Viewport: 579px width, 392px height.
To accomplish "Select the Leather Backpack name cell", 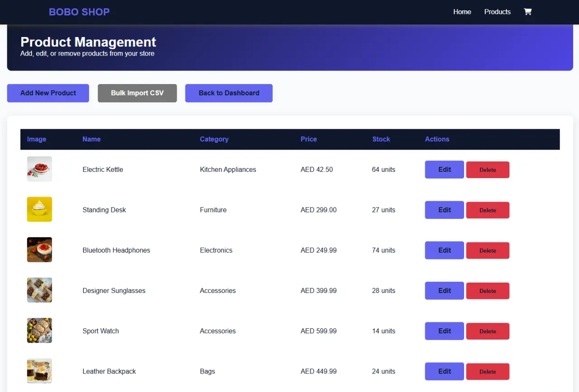I will coord(109,371).
